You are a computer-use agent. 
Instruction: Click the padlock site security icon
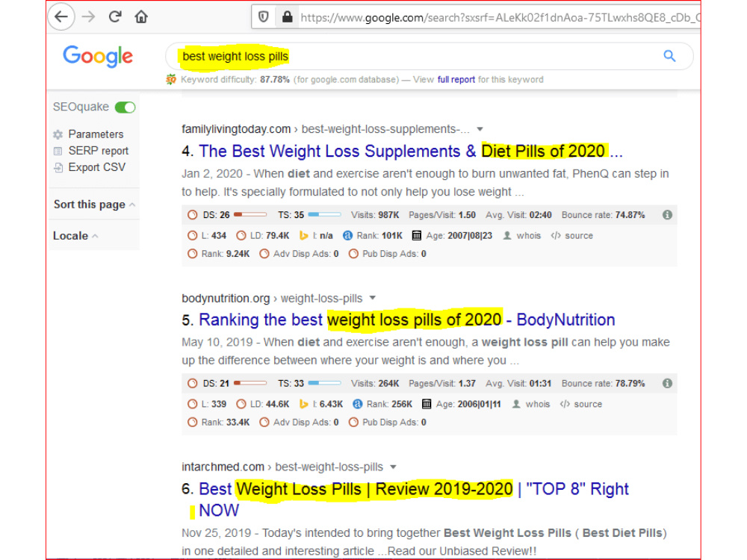pos(288,18)
